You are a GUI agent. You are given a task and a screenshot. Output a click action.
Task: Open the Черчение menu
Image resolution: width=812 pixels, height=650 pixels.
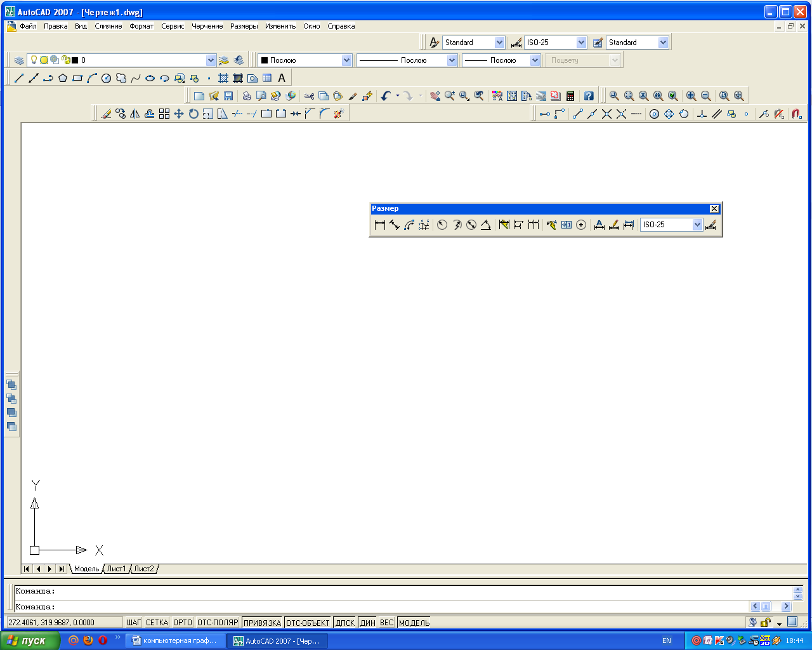point(207,26)
